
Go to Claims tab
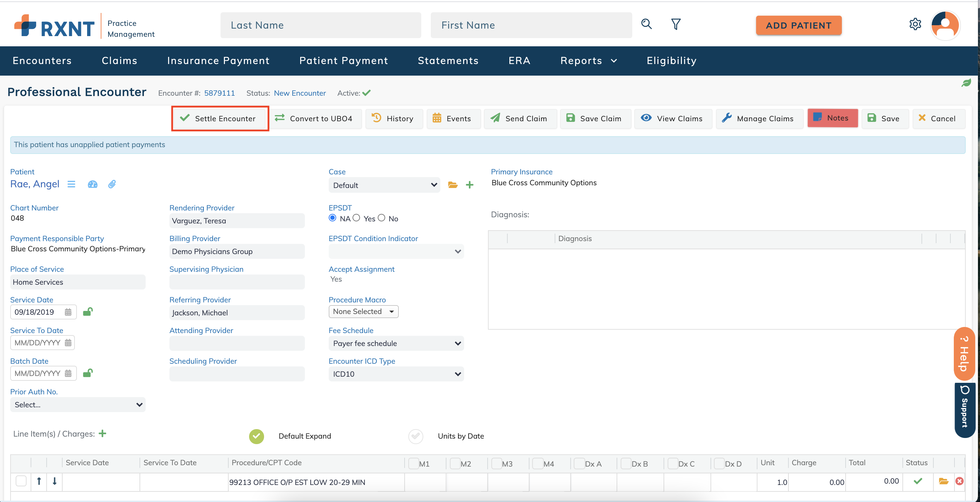(x=119, y=61)
